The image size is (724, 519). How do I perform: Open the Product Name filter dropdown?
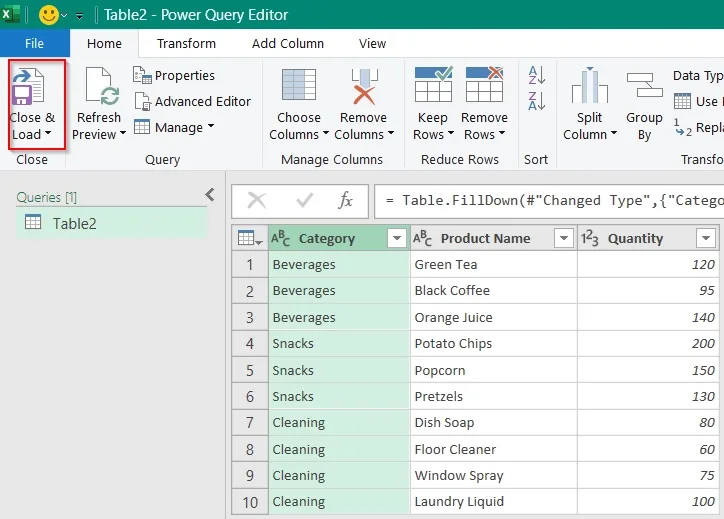click(563, 238)
